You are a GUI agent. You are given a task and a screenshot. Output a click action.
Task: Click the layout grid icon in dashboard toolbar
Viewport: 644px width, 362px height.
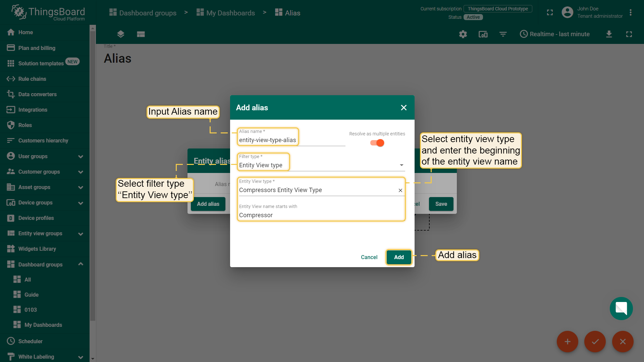pyautogui.click(x=141, y=34)
